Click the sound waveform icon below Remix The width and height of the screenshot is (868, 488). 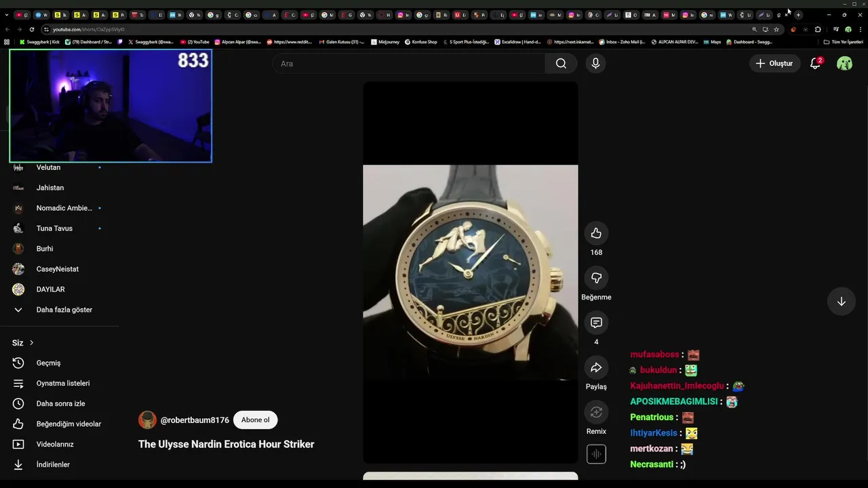[x=596, y=454]
